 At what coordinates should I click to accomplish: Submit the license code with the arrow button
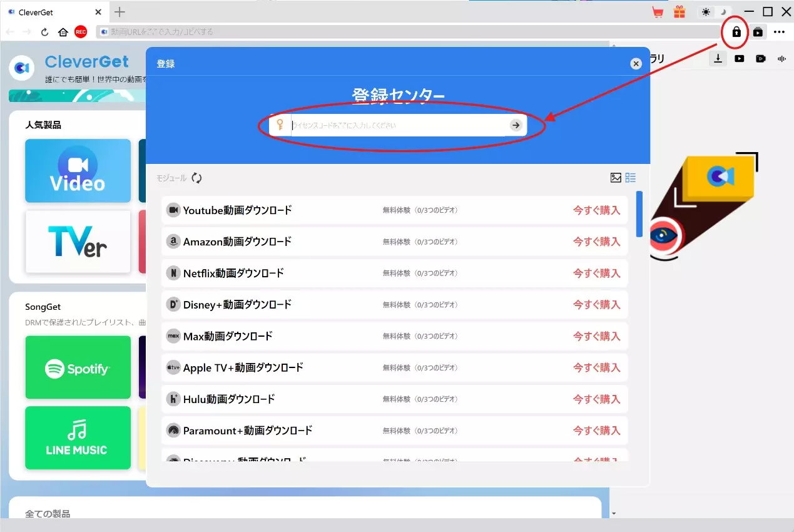516,125
